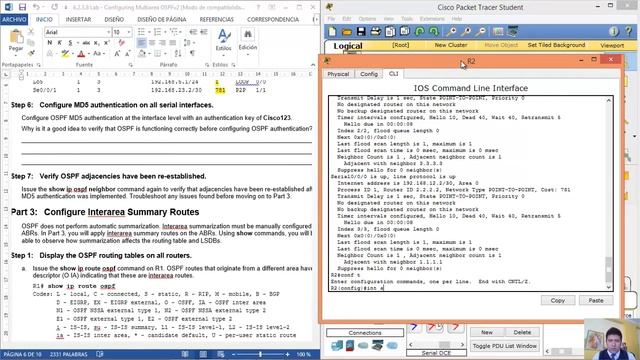The image size is (640, 360).
Task: Justify text alignment in Word
Action: [173, 42]
